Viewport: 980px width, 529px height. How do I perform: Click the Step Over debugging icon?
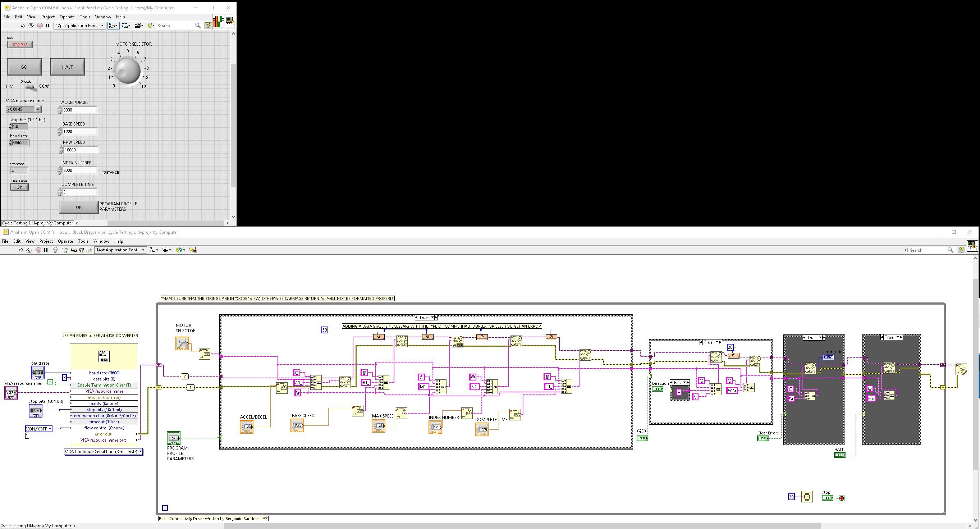click(x=81, y=250)
